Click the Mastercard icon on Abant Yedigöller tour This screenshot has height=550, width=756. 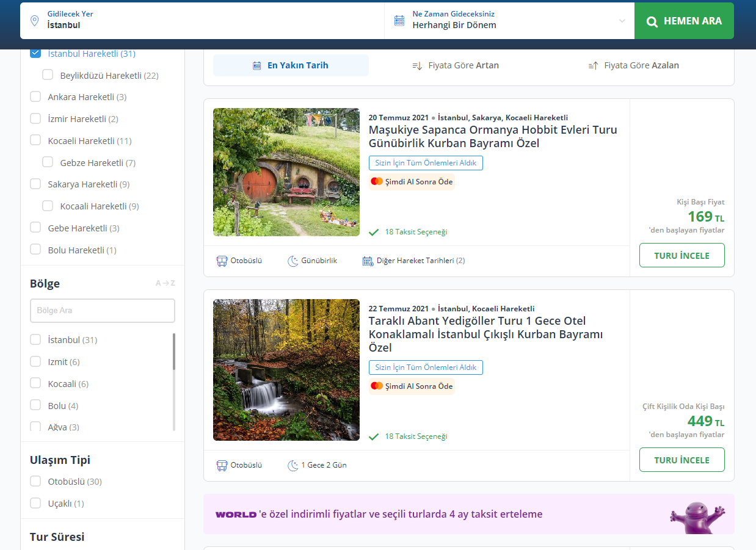[377, 386]
